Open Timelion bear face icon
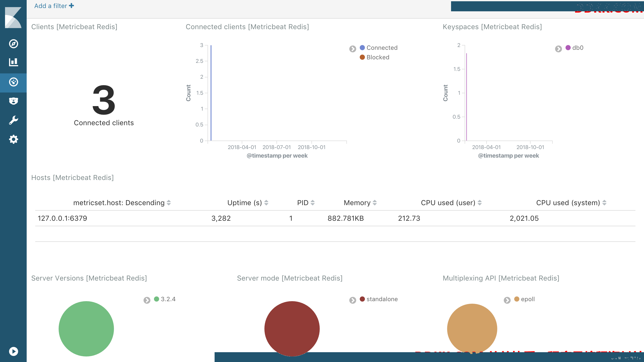This screenshot has height=362, width=644. click(x=13, y=101)
